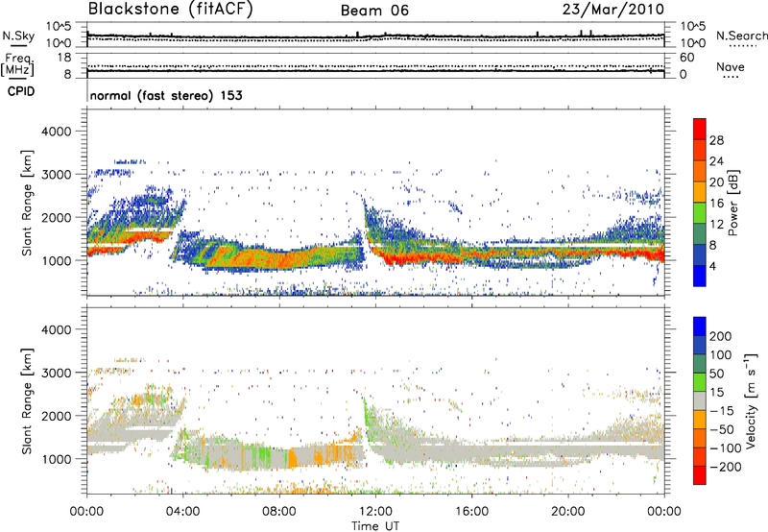Click the "28" power colorbar label

pyautogui.click(x=716, y=140)
